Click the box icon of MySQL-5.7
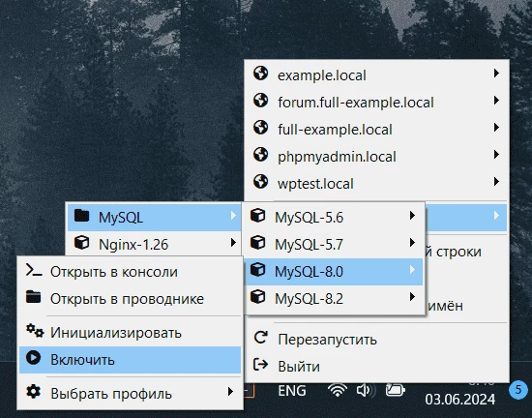The width and height of the screenshot is (532, 418). coord(257,243)
